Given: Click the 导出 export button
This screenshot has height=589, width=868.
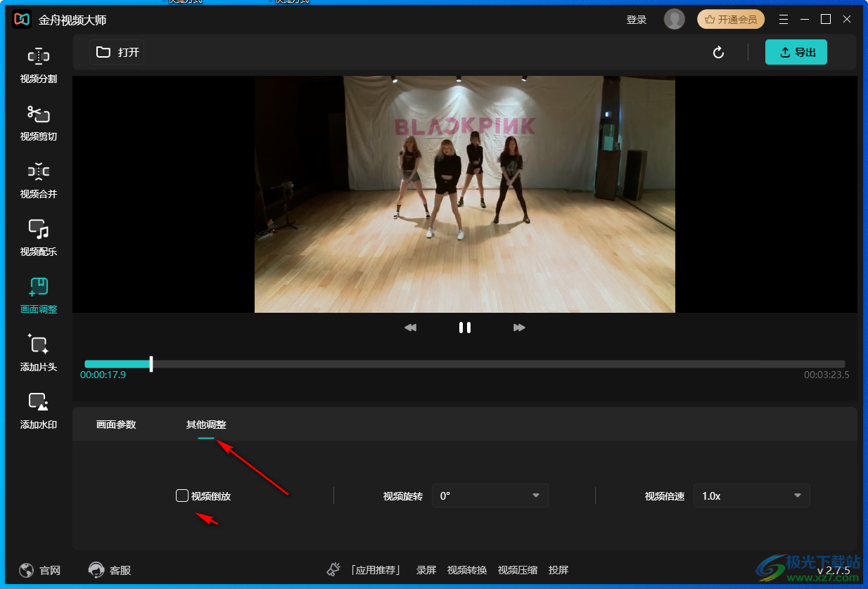Looking at the screenshot, I should pyautogui.click(x=796, y=52).
